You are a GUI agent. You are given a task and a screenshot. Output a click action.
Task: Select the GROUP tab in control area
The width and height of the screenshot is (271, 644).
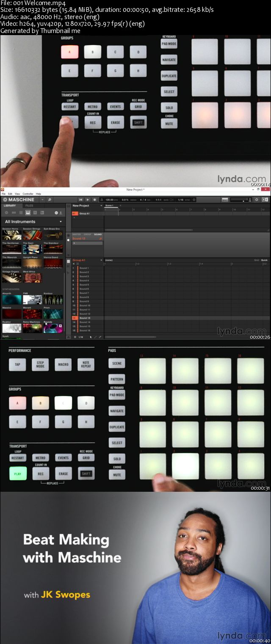pyautogui.click(x=87, y=234)
